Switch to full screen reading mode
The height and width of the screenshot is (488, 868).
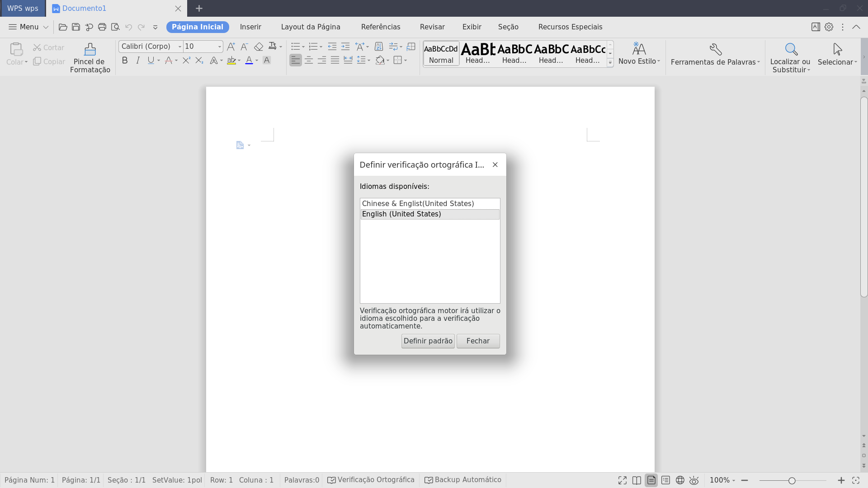click(x=623, y=480)
